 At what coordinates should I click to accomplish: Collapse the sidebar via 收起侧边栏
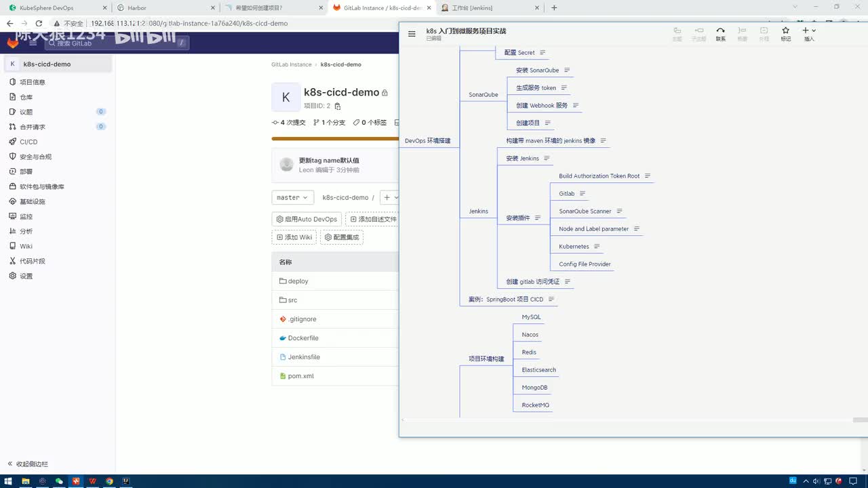click(28, 464)
